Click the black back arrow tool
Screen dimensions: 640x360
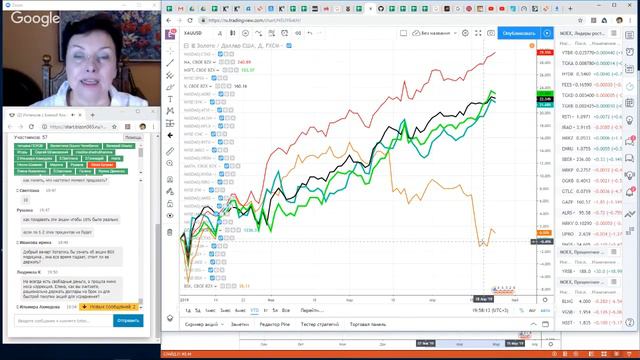click(170, 136)
